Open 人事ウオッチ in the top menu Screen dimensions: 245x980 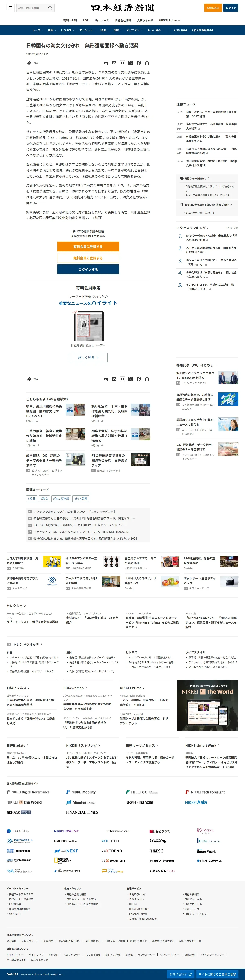tap(145, 21)
